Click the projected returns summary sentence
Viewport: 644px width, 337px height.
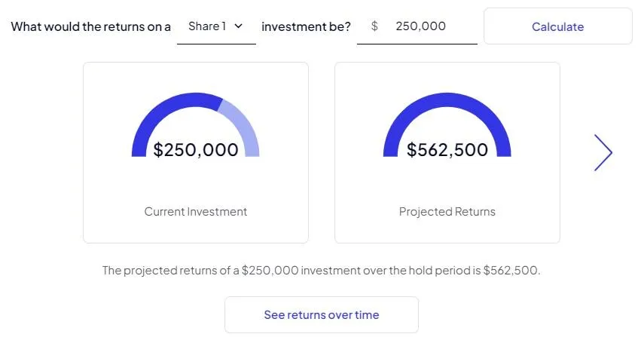pos(321,270)
